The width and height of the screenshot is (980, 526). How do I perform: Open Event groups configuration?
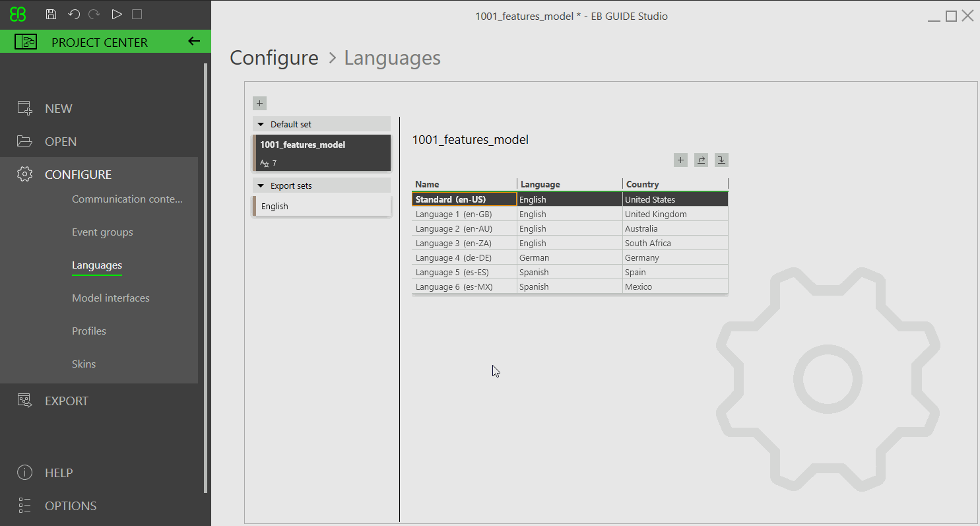102,232
